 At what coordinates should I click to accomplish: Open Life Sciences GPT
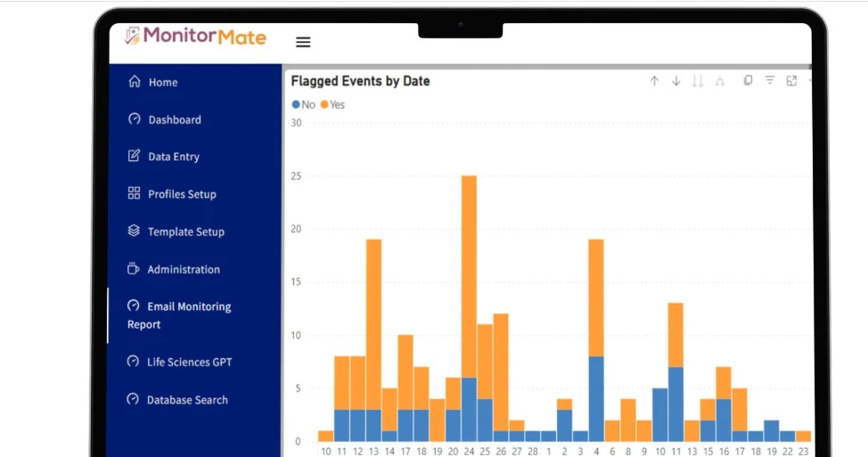189,362
